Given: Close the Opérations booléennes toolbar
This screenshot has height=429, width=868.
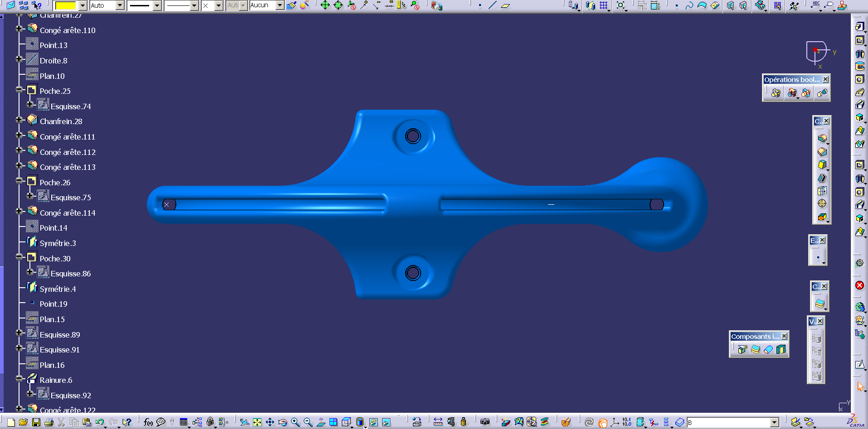Looking at the screenshot, I should [x=826, y=79].
